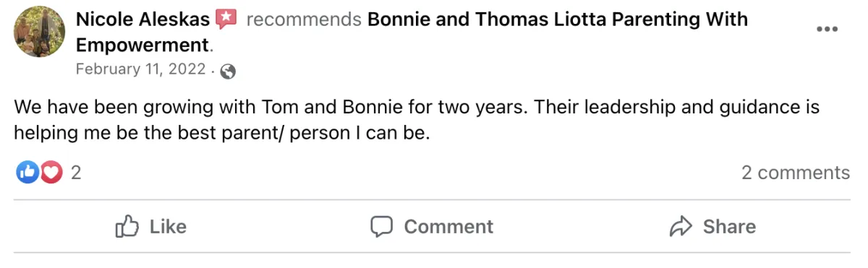
Task: Click the red recommendation star badge
Action: coord(226,19)
